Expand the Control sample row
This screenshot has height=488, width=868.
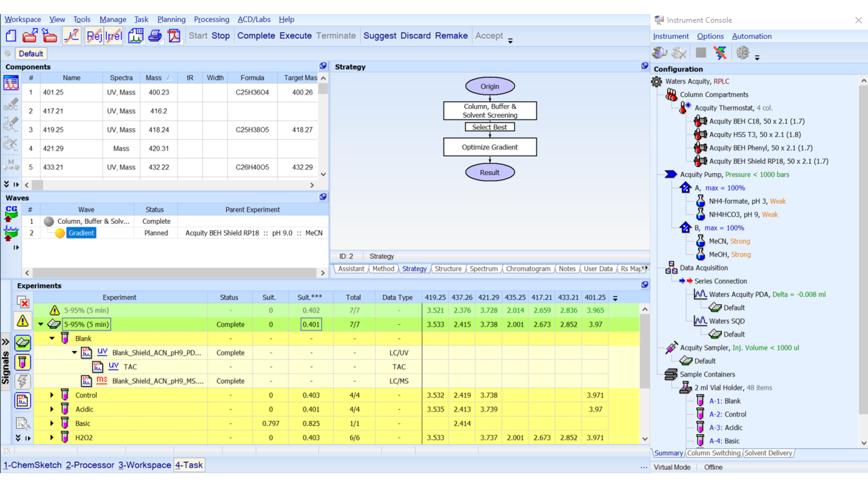point(52,395)
